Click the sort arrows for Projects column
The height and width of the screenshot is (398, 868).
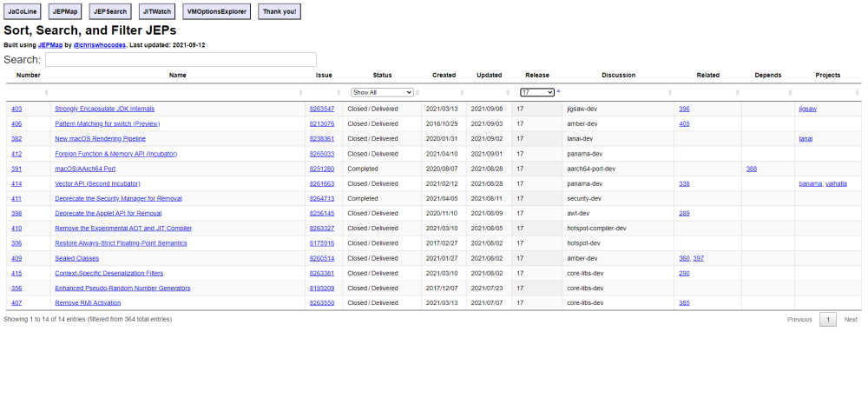pyautogui.click(x=857, y=92)
